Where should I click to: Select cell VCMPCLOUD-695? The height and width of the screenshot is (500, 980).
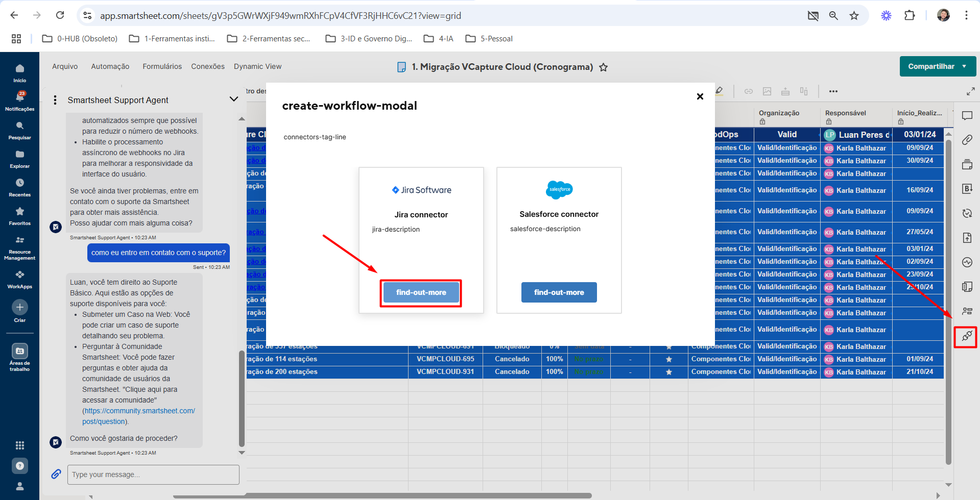click(445, 359)
